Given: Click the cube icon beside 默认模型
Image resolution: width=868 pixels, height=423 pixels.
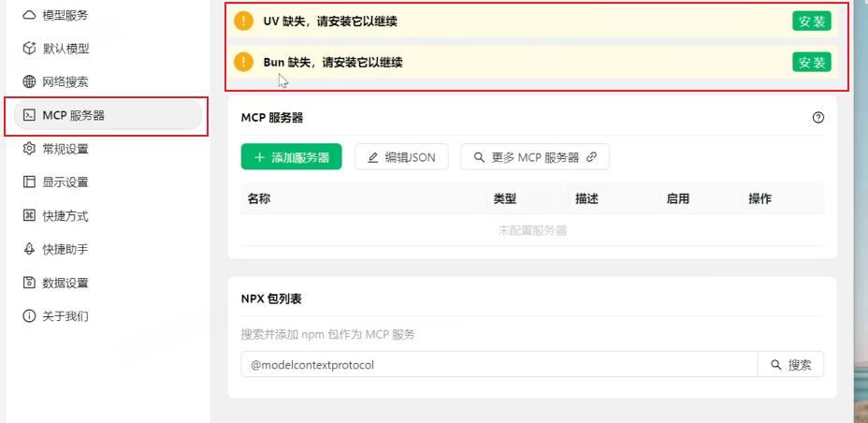Looking at the screenshot, I should click(29, 49).
